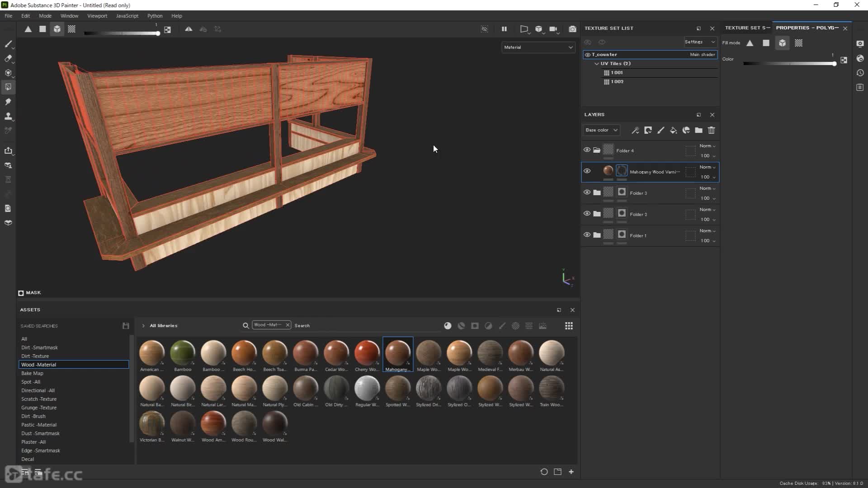Select the Eraser tool

click(8, 58)
